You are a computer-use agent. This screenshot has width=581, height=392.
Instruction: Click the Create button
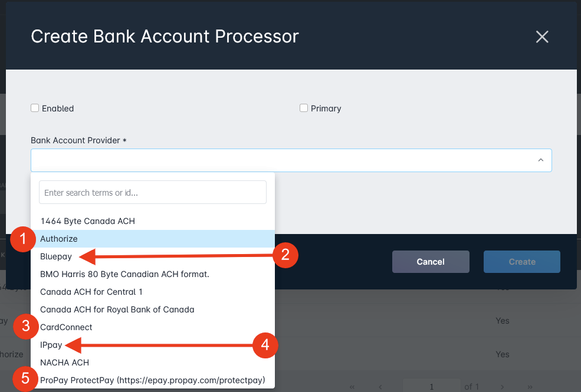pyautogui.click(x=521, y=262)
